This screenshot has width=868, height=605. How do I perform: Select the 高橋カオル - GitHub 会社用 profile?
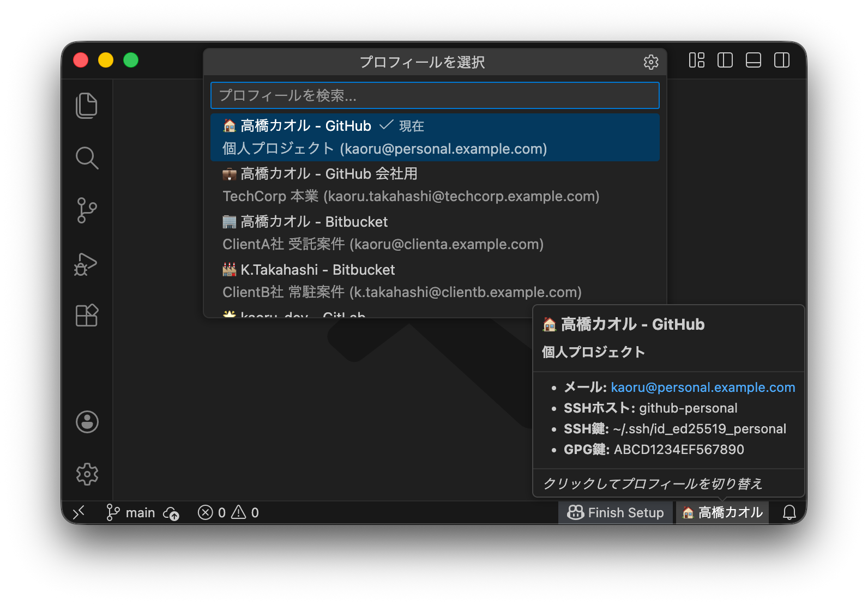pyautogui.click(x=435, y=185)
